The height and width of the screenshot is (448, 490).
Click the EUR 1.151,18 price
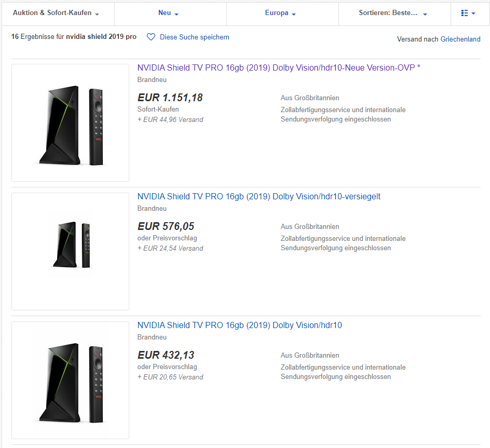point(170,98)
